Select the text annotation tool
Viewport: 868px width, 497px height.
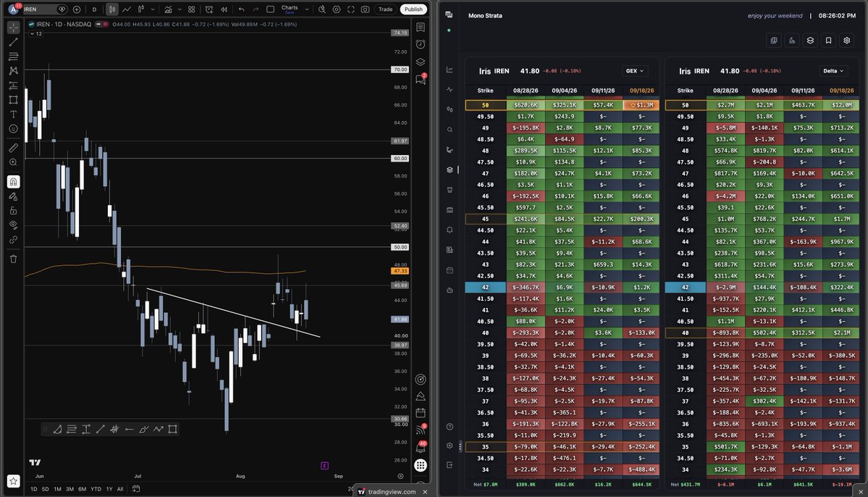[13, 114]
